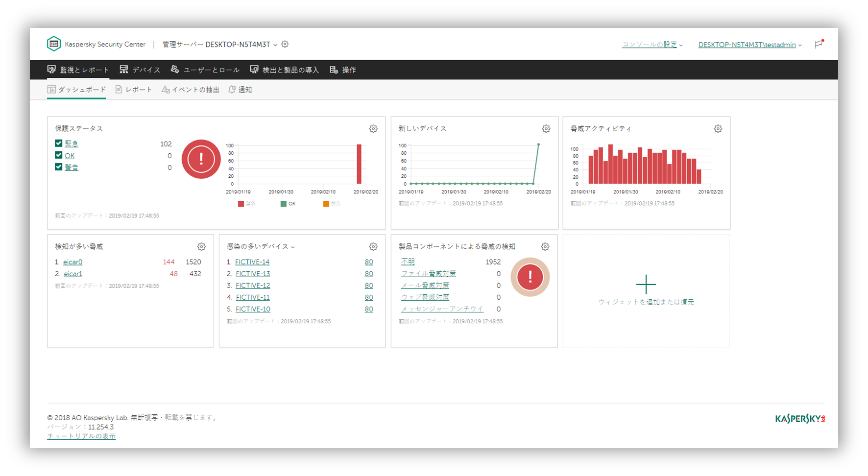Open the 緊急 status link
This screenshot has height=476, width=868.
tap(72, 143)
